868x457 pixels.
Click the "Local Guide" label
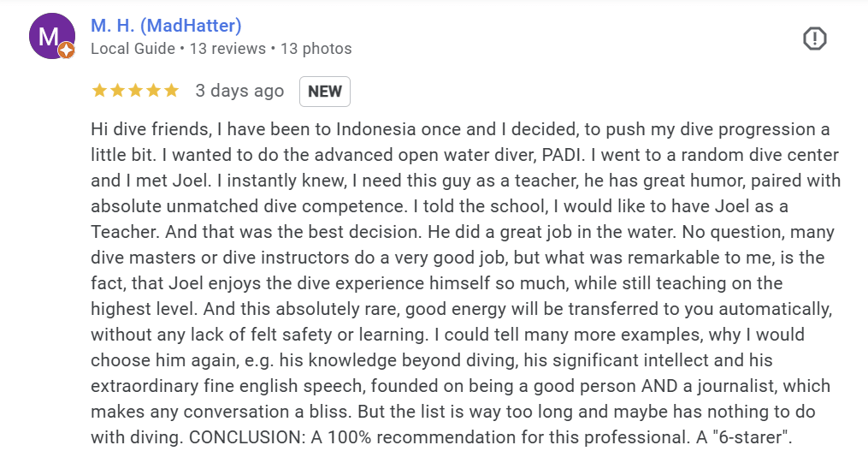click(133, 49)
